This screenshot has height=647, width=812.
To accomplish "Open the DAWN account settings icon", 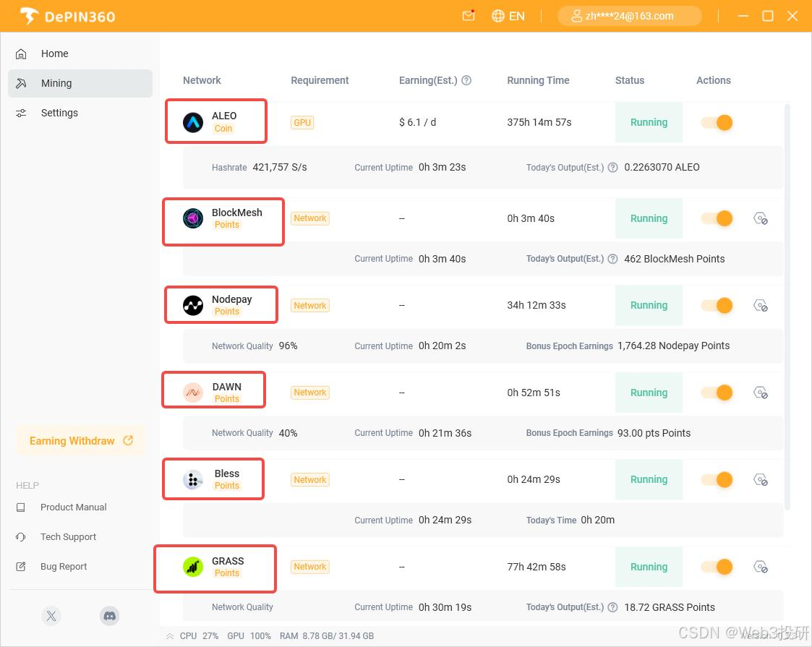I will 760,393.
